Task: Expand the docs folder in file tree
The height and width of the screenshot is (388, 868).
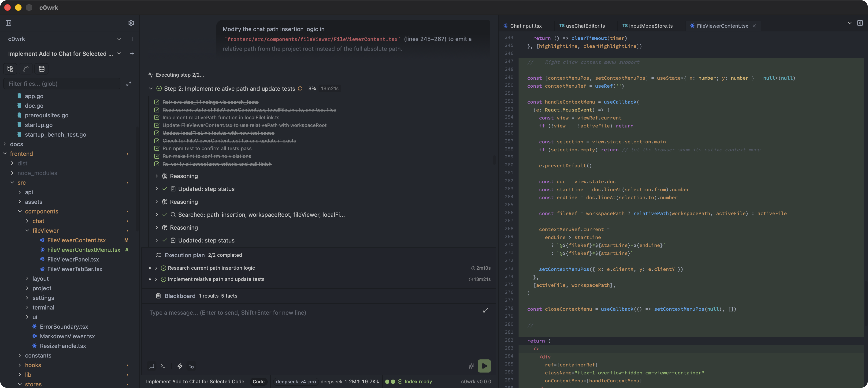Action: (x=5, y=144)
